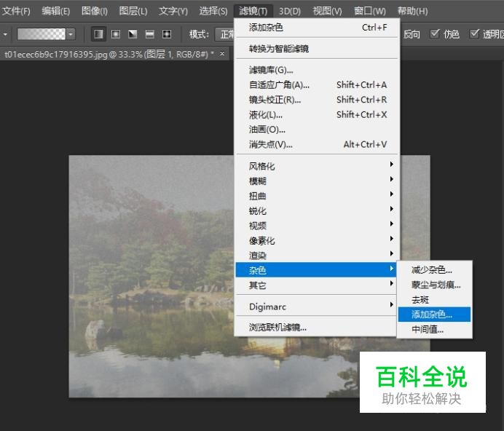
Task: Choose 油画(O)... filter
Action: pos(317,130)
